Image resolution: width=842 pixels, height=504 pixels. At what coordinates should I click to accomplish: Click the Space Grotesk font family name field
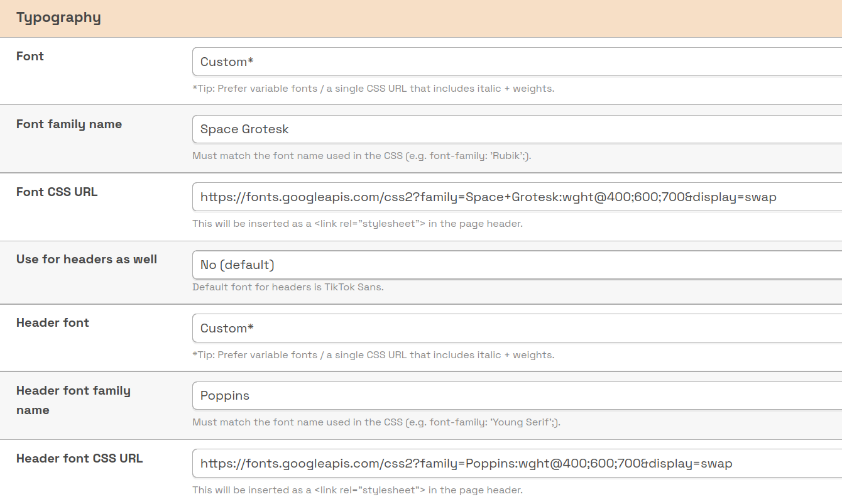515,129
